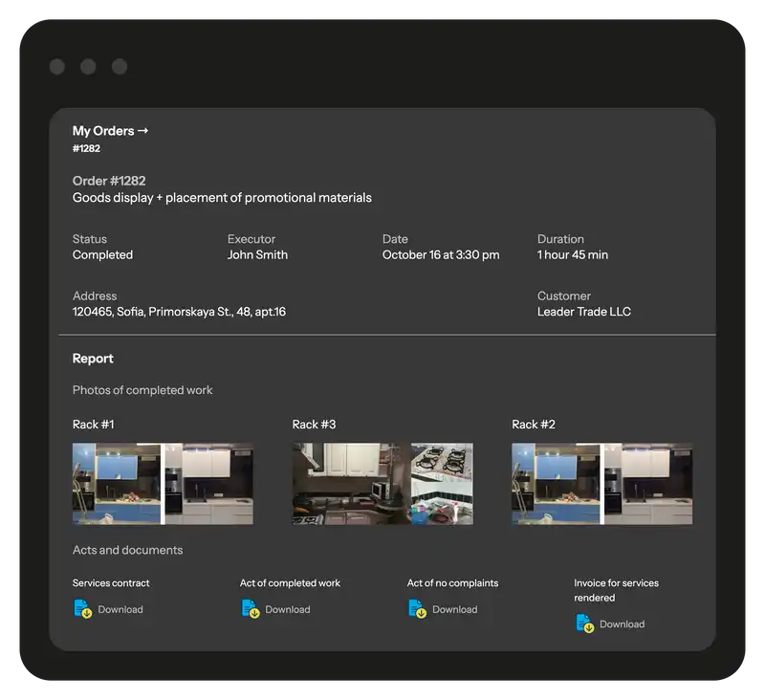Select the #1282 breadcrumb item
The height and width of the screenshot is (700, 765).
click(86, 149)
